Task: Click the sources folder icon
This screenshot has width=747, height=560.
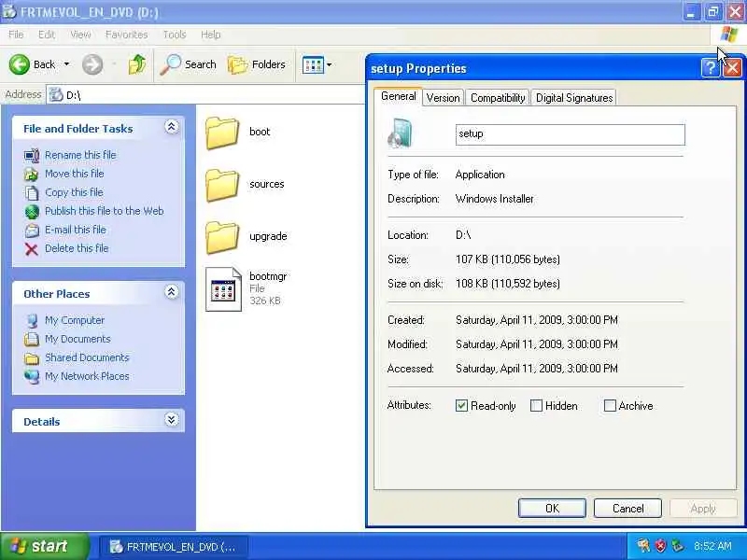Action: pyautogui.click(x=222, y=185)
